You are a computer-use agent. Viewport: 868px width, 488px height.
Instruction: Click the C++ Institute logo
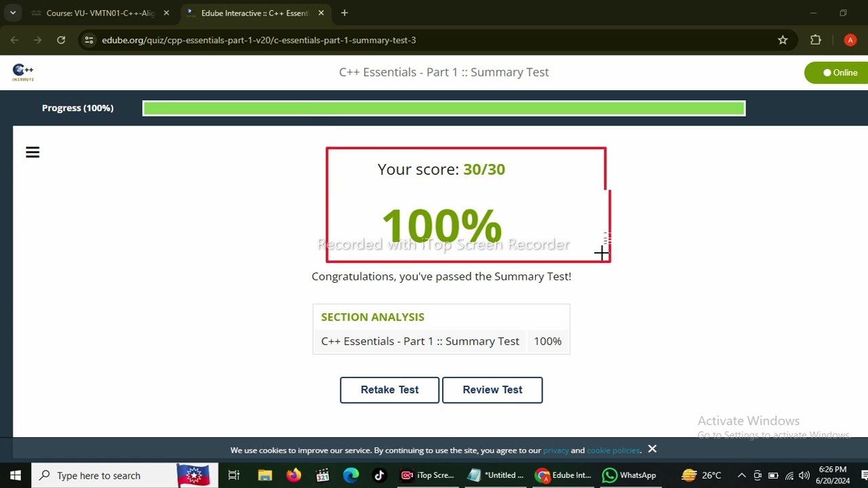pyautogui.click(x=23, y=73)
